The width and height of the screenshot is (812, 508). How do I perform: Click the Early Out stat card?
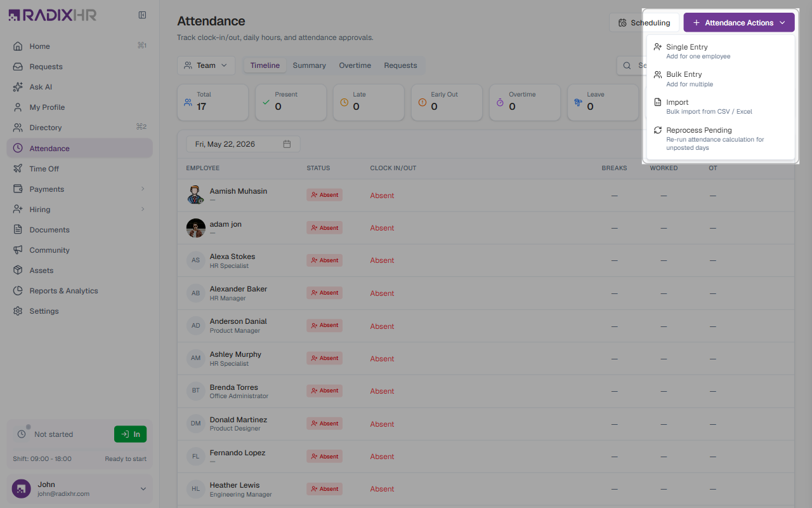(x=447, y=102)
